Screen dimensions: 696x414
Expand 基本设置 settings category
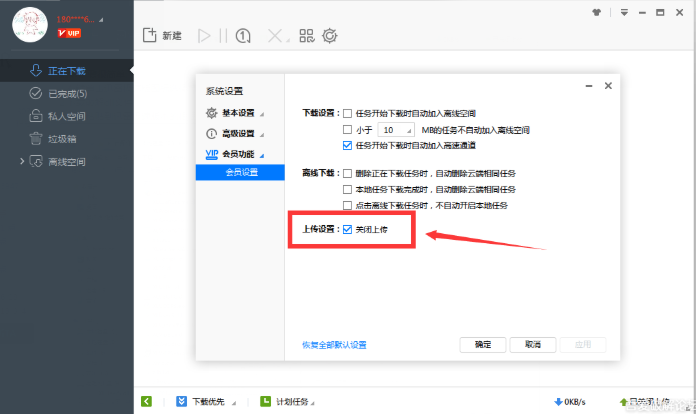click(x=232, y=112)
